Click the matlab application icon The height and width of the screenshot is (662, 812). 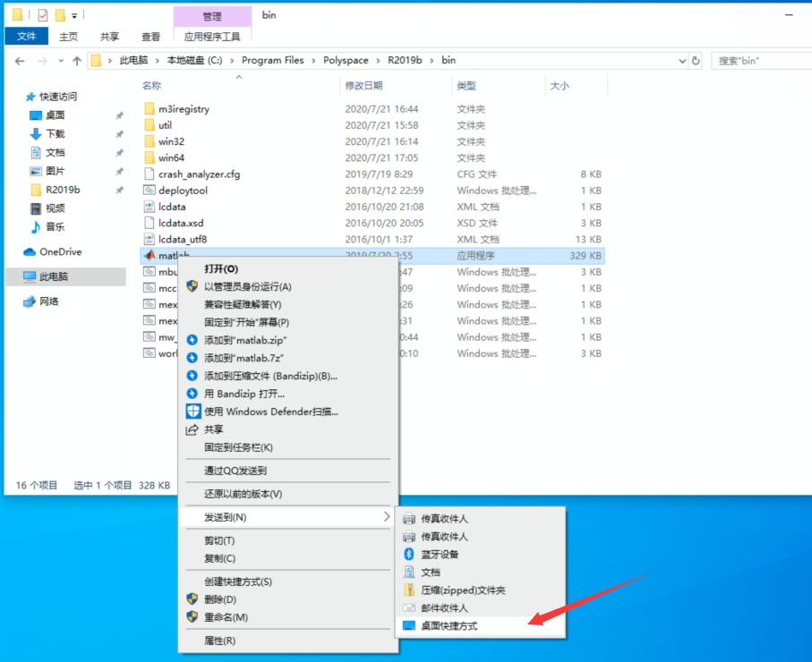tap(150, 255)
